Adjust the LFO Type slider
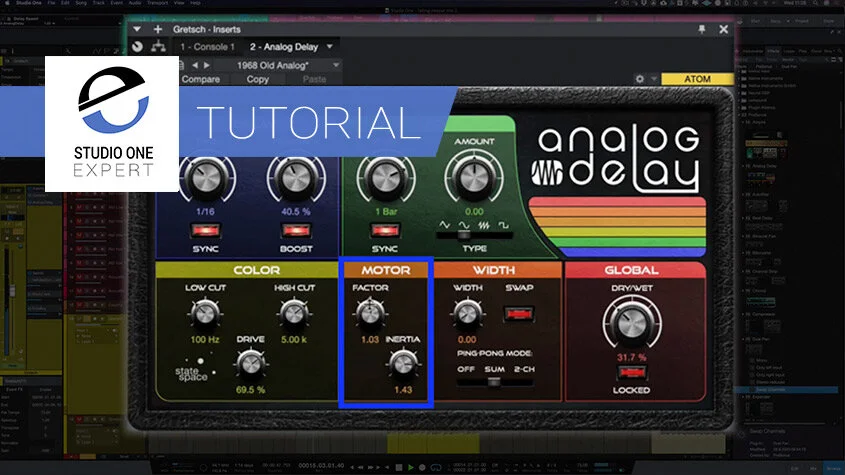The height and width of the screenshot is (475, 845). (x=474, y=236)
